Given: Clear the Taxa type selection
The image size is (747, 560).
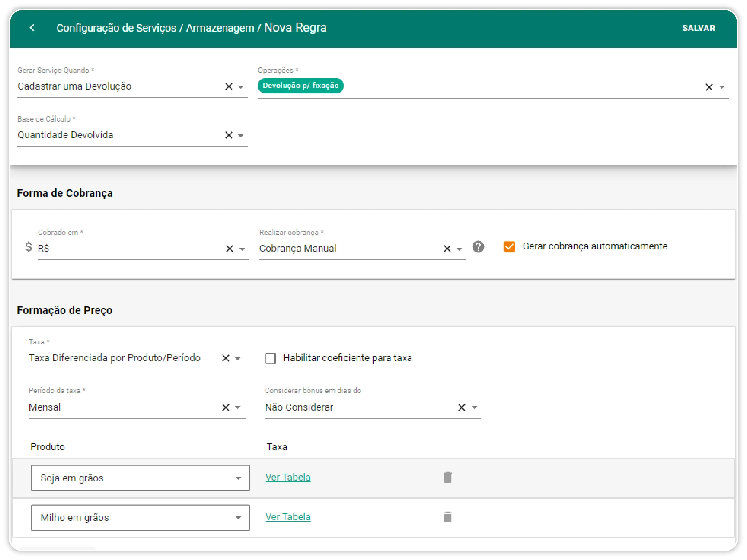Looking at the screenshot, I should (226, 358).
